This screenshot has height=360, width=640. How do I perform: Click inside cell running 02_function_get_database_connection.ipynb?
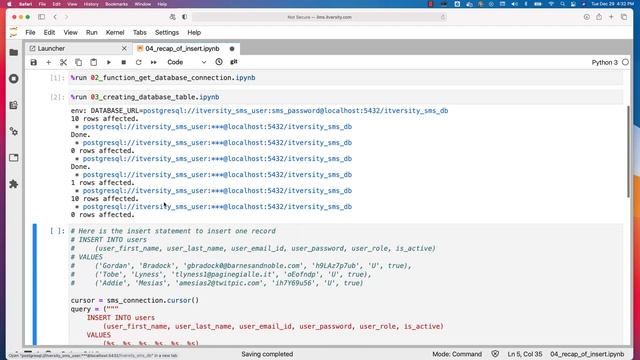[x=346, y=78]
